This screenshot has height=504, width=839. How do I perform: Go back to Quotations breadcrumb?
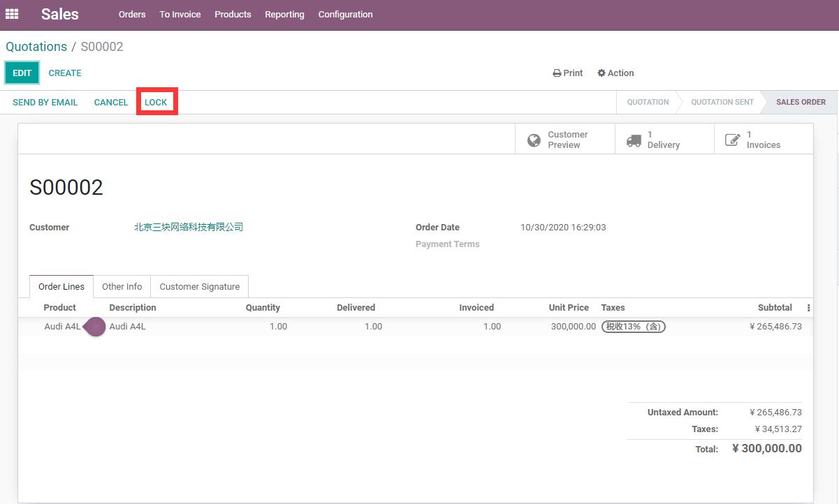click(36, 47)
